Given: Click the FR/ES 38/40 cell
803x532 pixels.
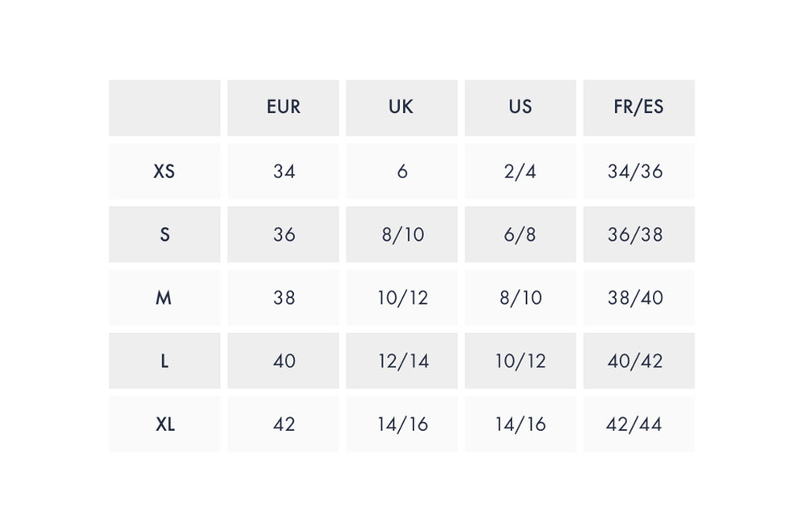Looking at the screenshot, I should pyautogui.click(x=638, y=298).
